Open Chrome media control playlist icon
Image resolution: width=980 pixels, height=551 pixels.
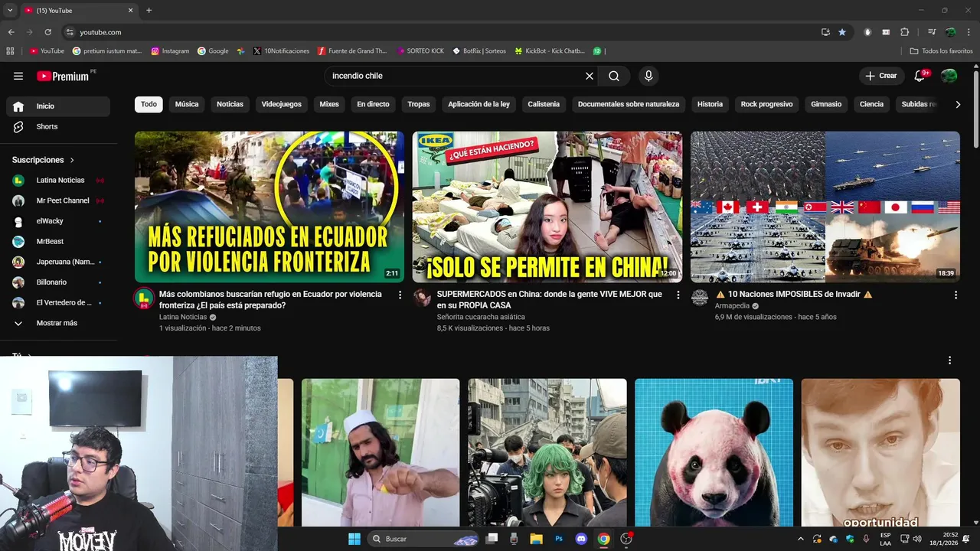[932, 32]
